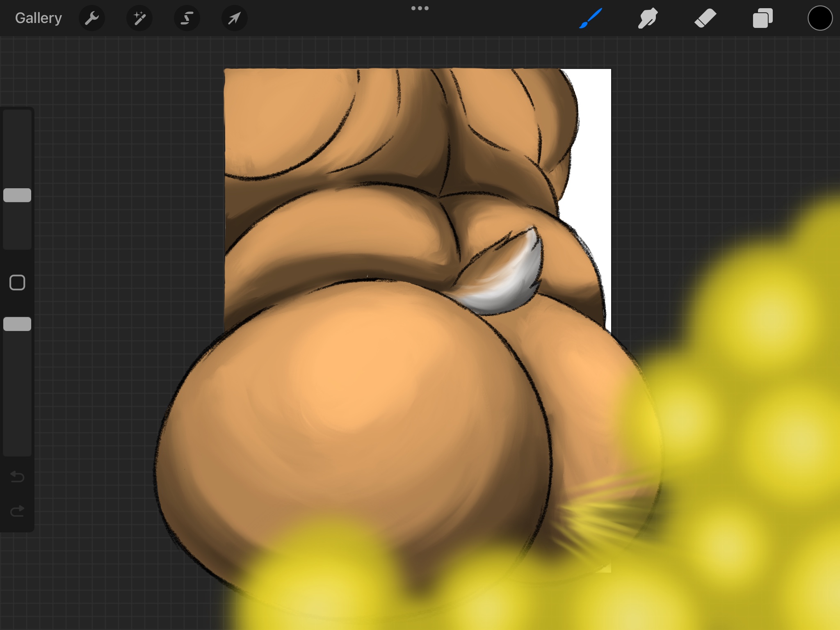This screenshot has width=840, height=630.
Task: Select the Smudge tool
Action: pos(648,18)
